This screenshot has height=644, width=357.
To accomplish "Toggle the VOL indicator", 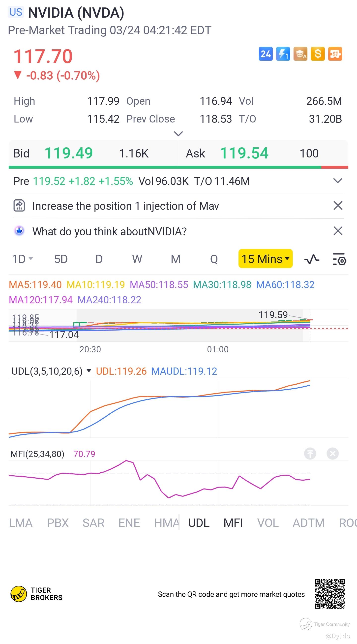I will pos(268,523).
